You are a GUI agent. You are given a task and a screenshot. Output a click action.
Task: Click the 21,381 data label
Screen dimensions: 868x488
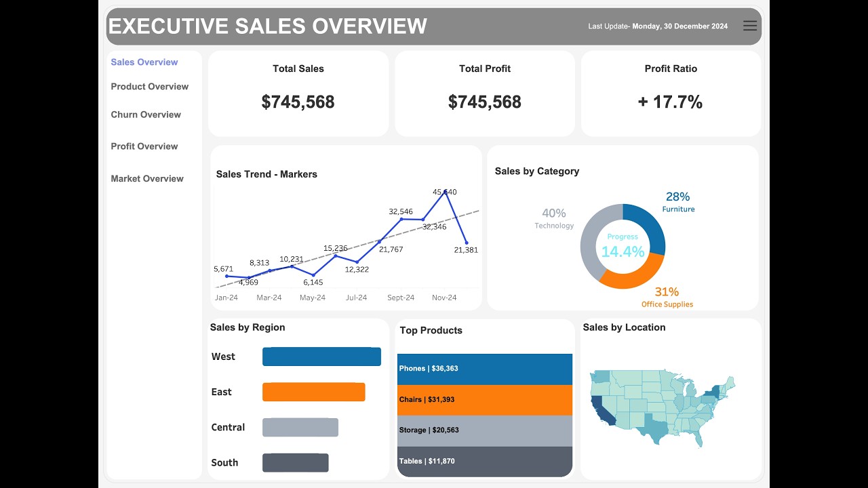click(467, 250)
